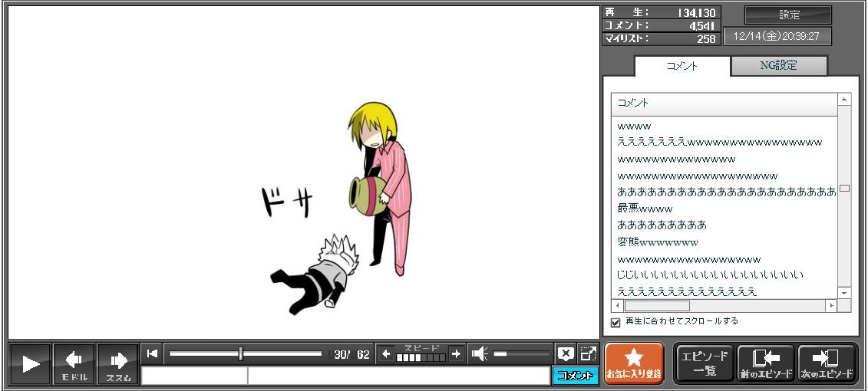Select the コメント tab
This screenshot has height=391, width=868.
coord(682,66)
